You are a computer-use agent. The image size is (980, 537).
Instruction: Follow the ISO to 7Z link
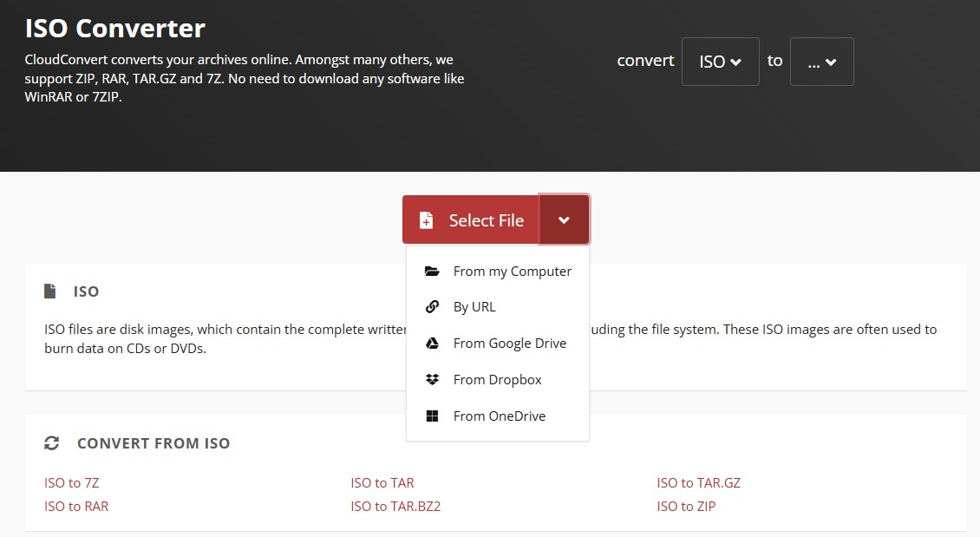point(71,482)
